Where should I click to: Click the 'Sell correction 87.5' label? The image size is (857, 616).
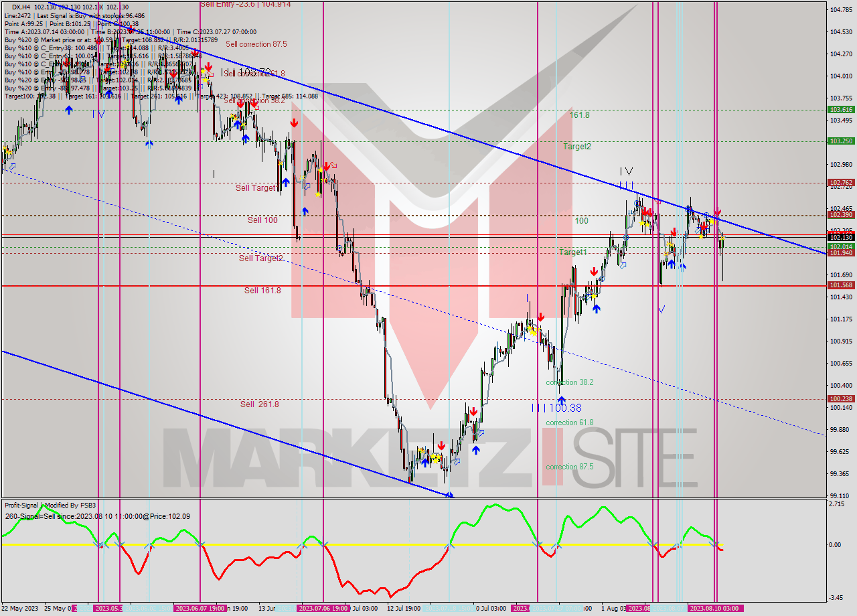[x=256, y=44]
